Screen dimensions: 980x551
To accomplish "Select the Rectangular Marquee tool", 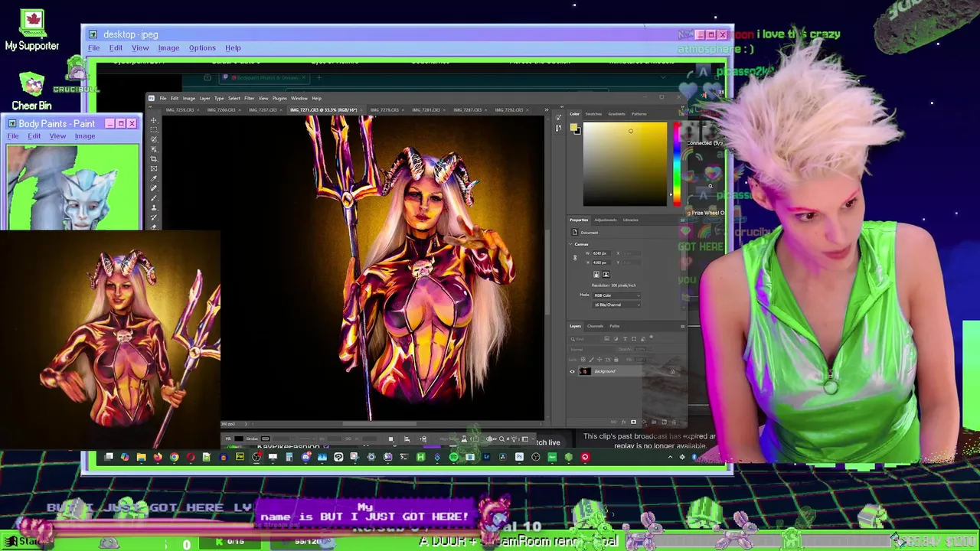I will pos(154,130).
